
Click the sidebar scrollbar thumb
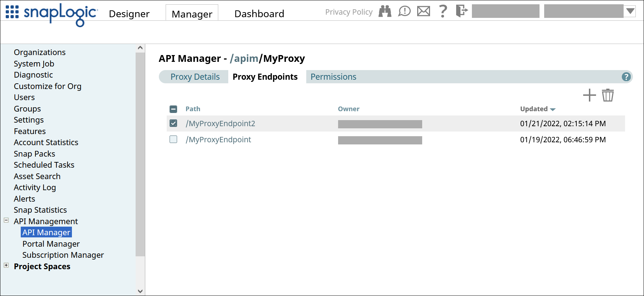click(x=140, y=154)
